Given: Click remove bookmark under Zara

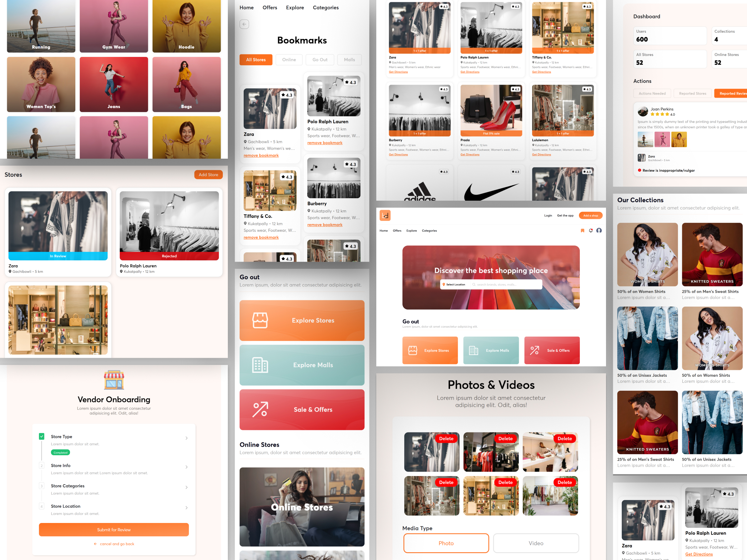Looking at the screenshot, I should pos(261,155).
